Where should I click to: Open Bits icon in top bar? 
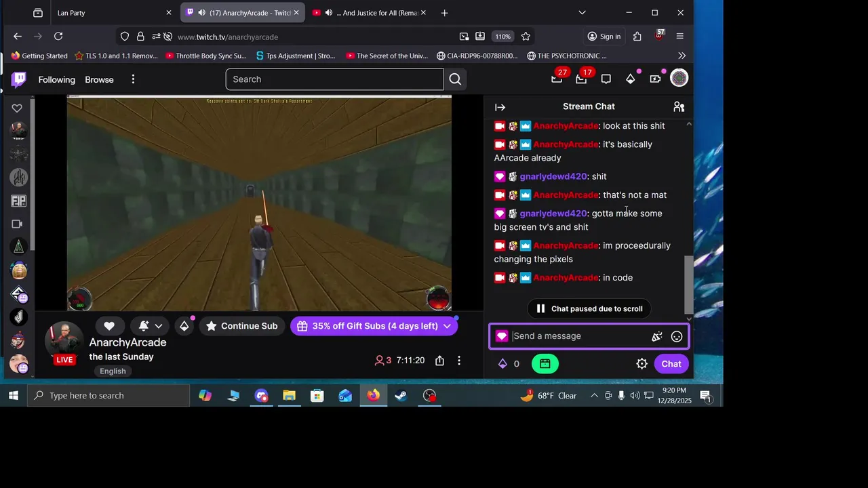point(631,79)
